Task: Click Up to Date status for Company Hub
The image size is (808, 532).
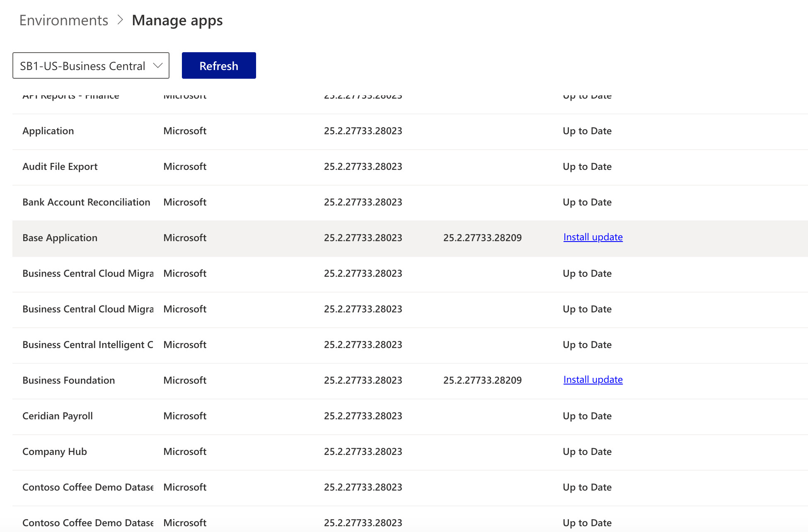Action: [x=587, y=452]
